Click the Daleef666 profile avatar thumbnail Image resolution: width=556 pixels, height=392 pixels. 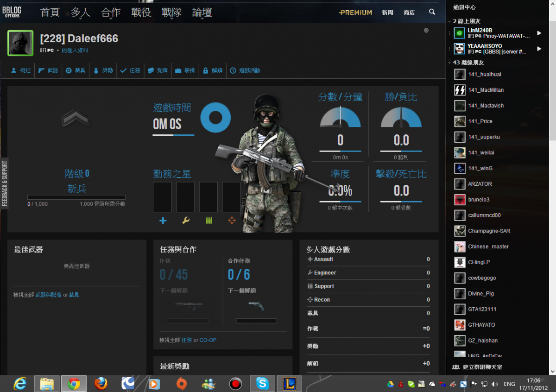[20, 43]
